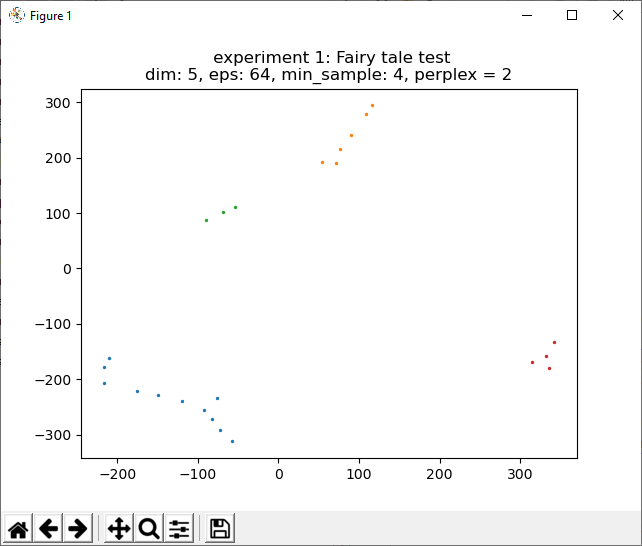Viewport: 642px width, 546px height.
Task: Select the topmost orange data point
Action: pos(372,105)
